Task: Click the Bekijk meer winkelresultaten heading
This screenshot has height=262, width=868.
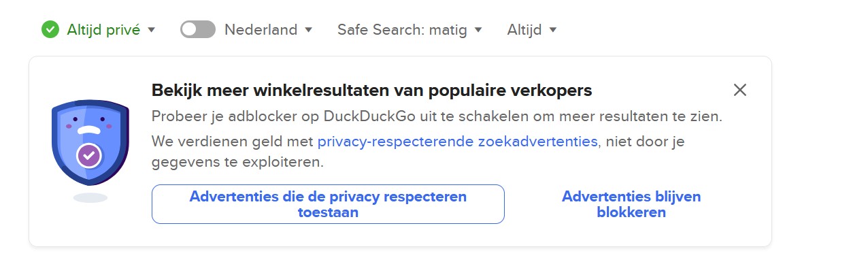Action: [372, 90]
